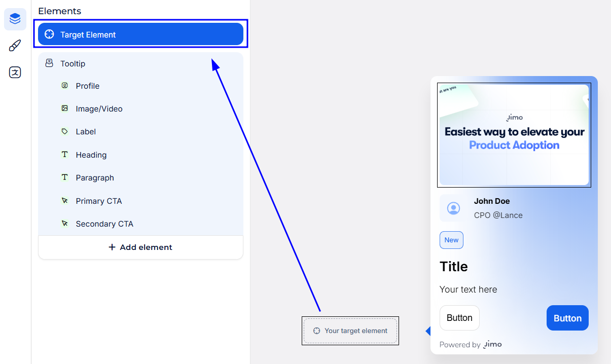Click the John Doe profile avatar
Image resolution: width=611 pixels, height=364 pixels.
tap(453, 208)
